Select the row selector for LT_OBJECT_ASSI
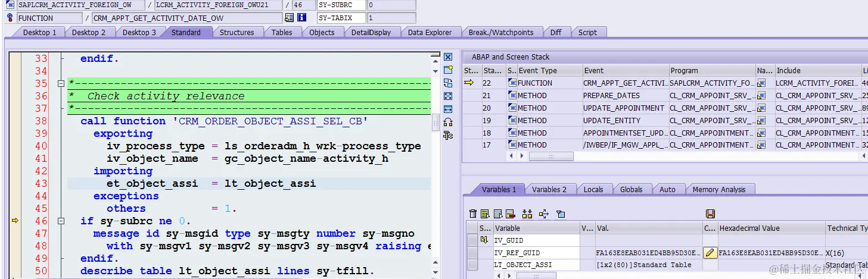868x279 pixels. 472,265
